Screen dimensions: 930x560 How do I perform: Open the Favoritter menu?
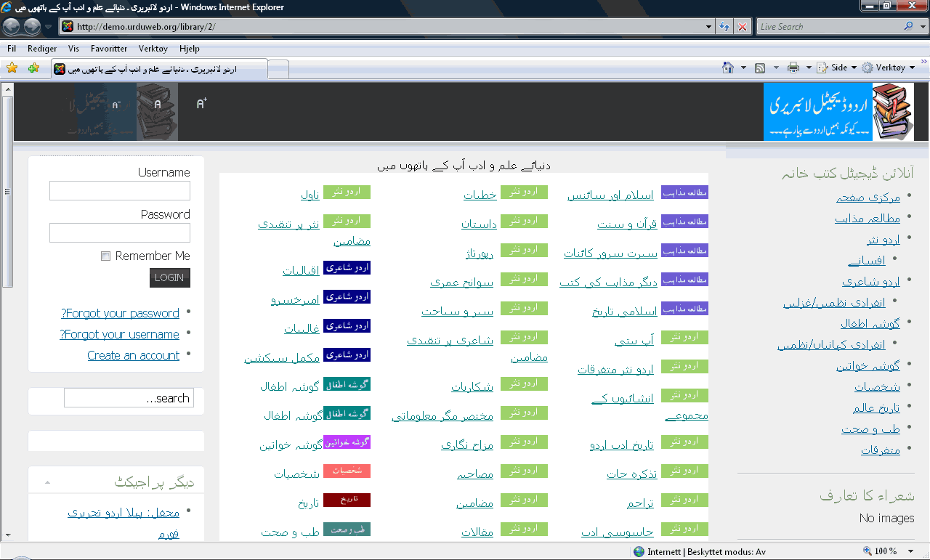point(109,49)
